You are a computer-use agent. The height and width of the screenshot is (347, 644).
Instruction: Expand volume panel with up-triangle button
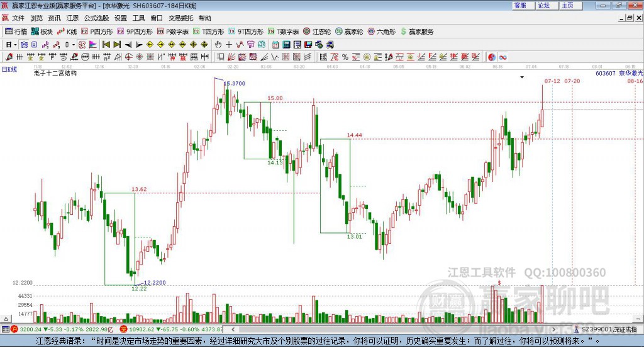pyautogui.click(x=6, y=319)
